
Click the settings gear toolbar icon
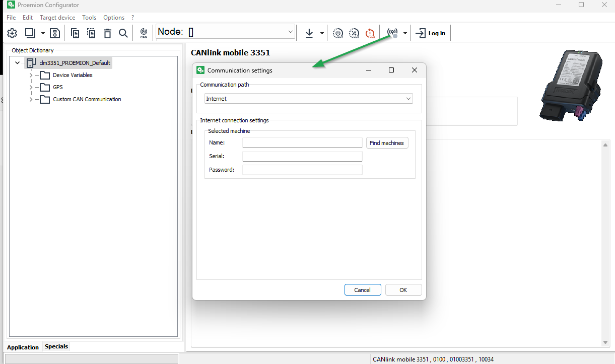coord(12,33)
